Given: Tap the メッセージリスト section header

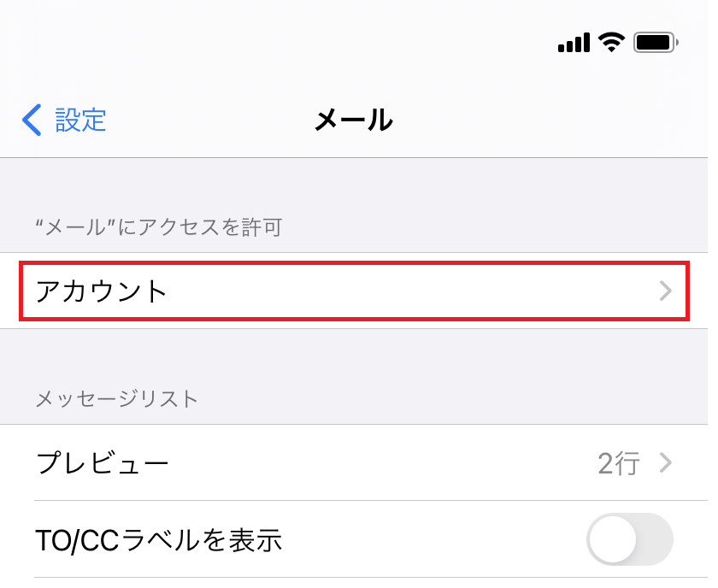Looking at the screenshot, I should [x=117, y=399].
